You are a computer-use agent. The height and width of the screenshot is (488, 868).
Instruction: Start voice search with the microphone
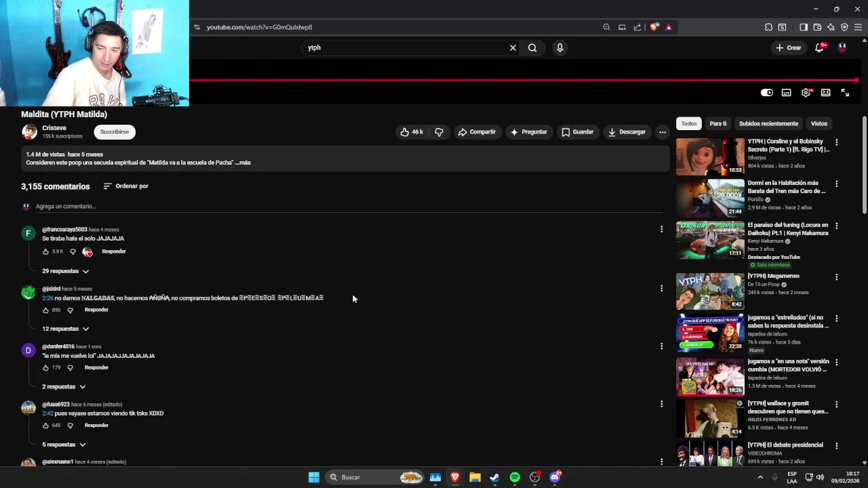pyautogui.click(x=559, y=47)
